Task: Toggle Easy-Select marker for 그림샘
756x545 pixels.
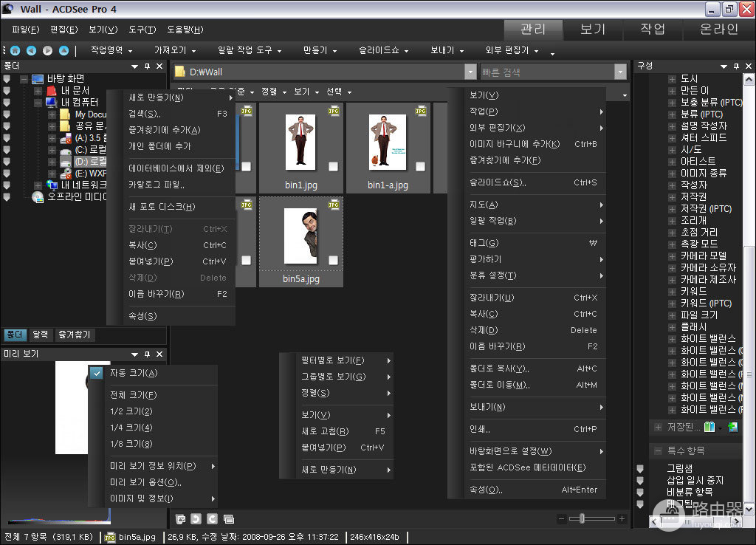Action: point(640,468)
